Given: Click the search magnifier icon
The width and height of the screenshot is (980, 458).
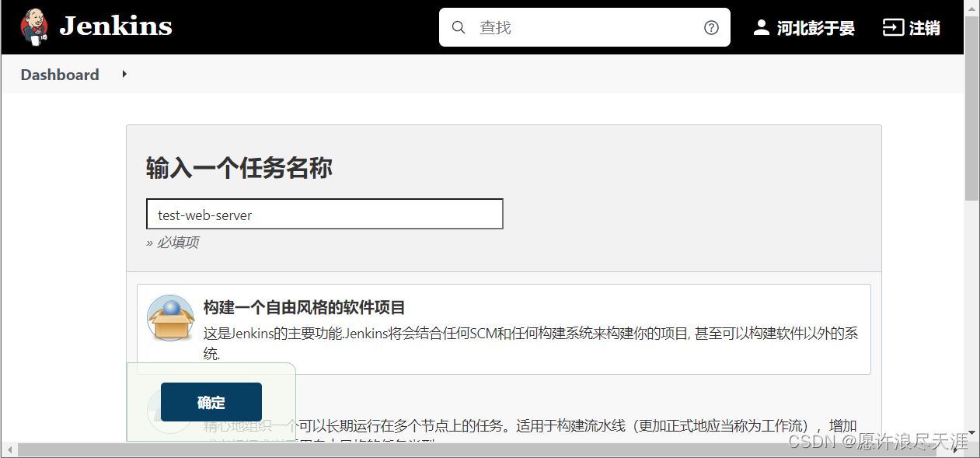Looking at the screenshot, I should coord(459,27).
